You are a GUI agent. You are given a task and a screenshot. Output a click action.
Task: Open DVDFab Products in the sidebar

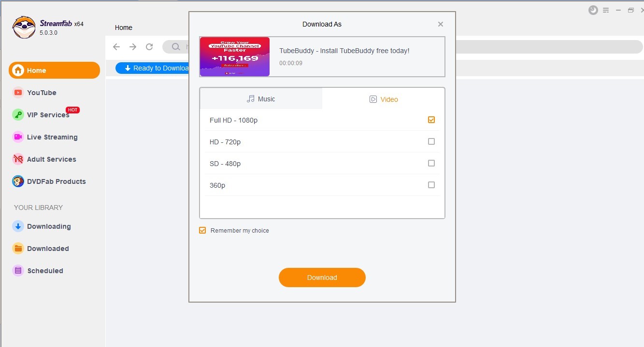tap(49, 181)
